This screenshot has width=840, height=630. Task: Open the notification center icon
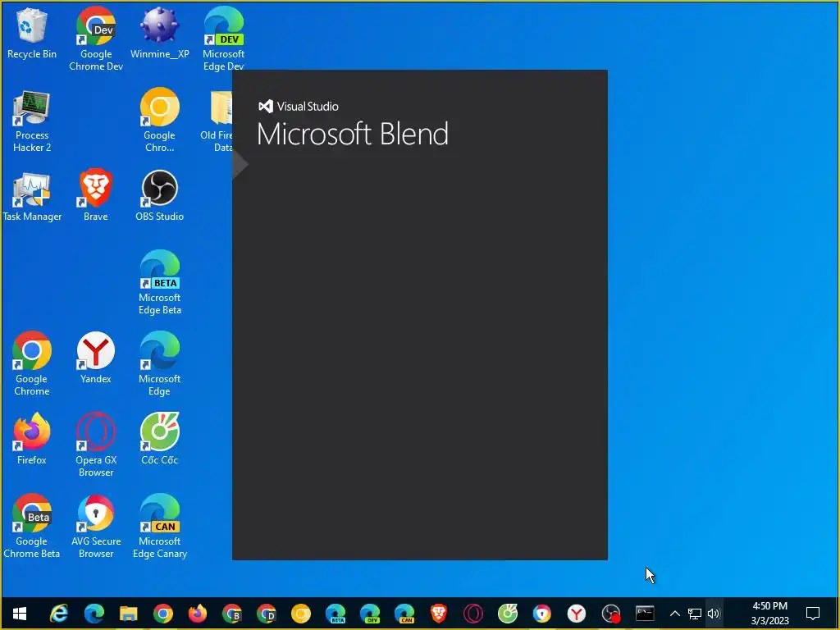pos(813,614)
